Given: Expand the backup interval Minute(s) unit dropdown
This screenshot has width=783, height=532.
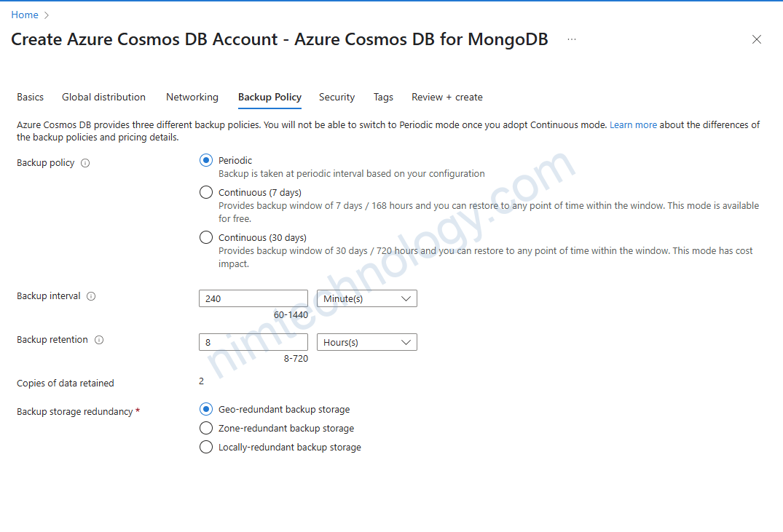Looking at the screenshot, I should pos(366,298).
